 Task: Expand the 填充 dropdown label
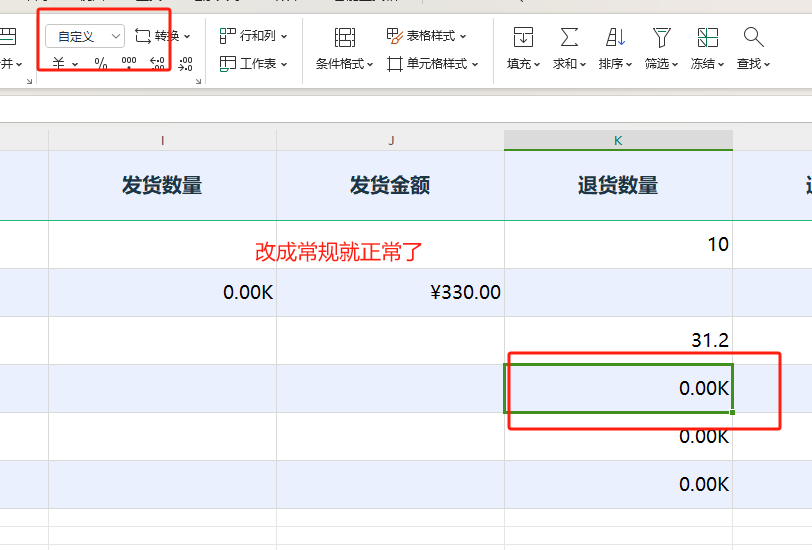[x=524, y=64]
